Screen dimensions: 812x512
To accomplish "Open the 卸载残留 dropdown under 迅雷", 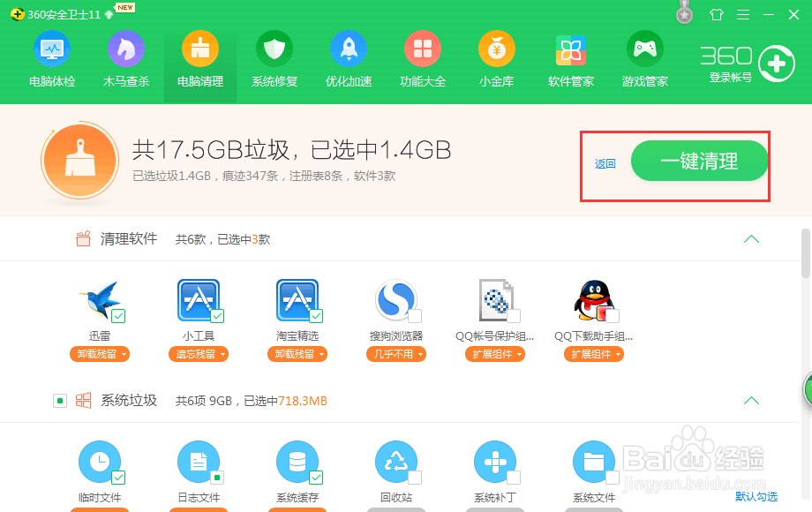I will pos(100,354).
